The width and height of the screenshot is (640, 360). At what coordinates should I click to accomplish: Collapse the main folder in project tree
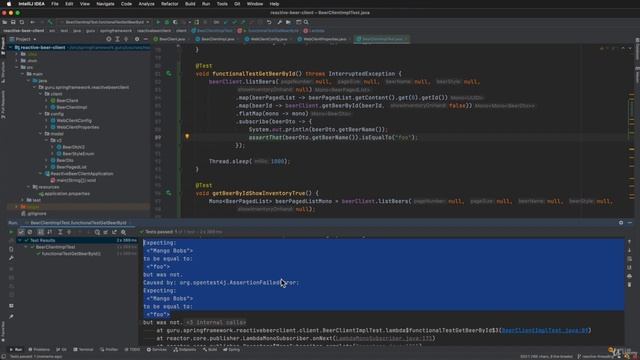23,74
